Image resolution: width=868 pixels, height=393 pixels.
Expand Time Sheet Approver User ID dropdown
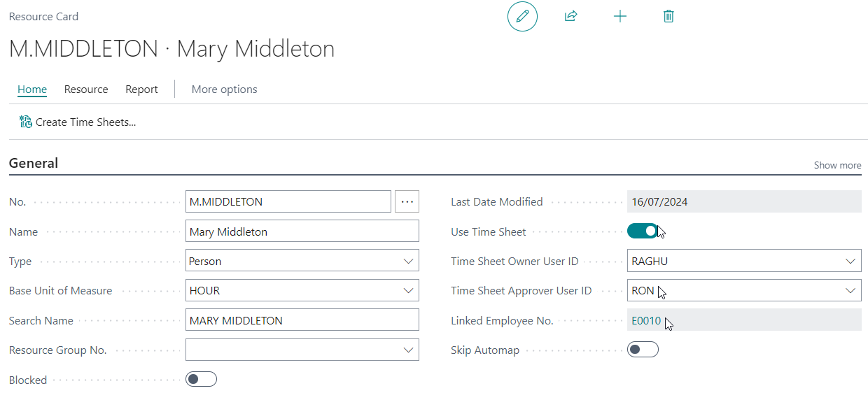click(x=744, y=290)
